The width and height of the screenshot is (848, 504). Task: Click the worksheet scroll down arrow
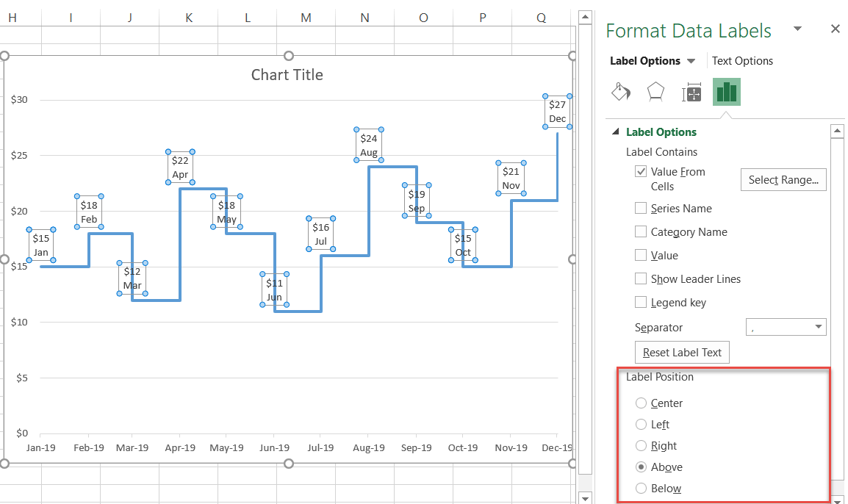tap(585, 497)
